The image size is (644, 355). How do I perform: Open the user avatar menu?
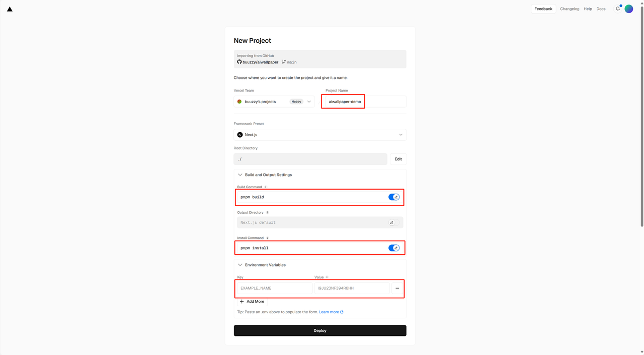tap(629, 9)
